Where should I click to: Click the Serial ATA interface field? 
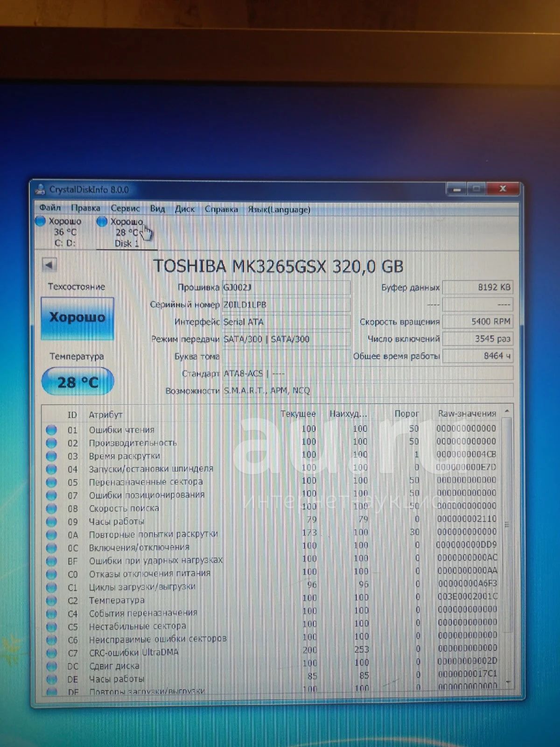click(x=286, y=322)
